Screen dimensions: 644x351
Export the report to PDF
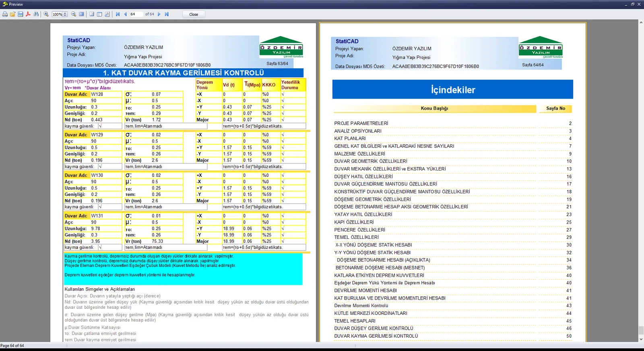coord(28,14)
